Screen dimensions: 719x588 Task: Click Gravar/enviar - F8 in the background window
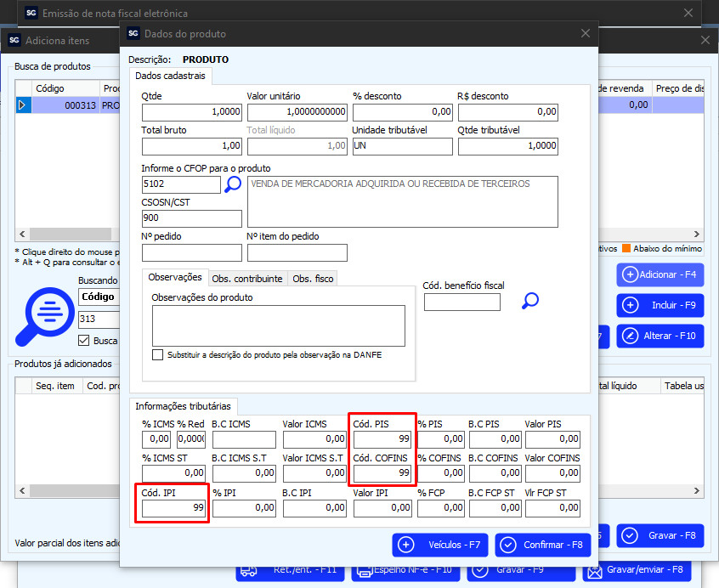[x=637, y=571]
